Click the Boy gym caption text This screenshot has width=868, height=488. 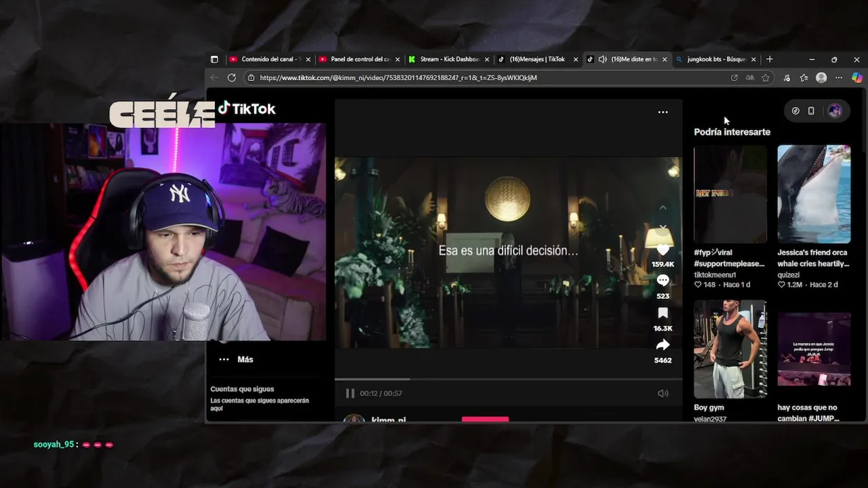coord(709,407)
